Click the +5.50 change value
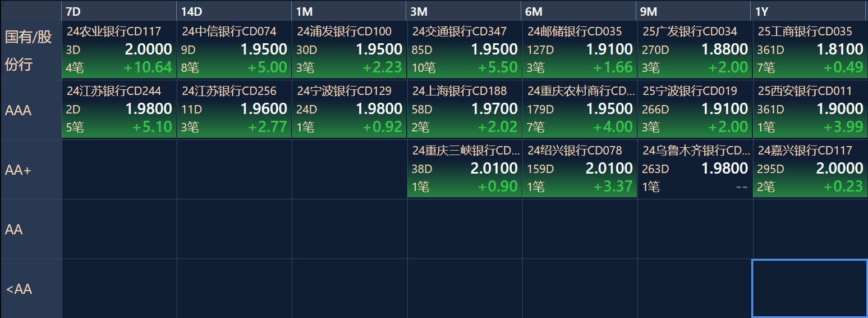 click(x=498, y=67)
